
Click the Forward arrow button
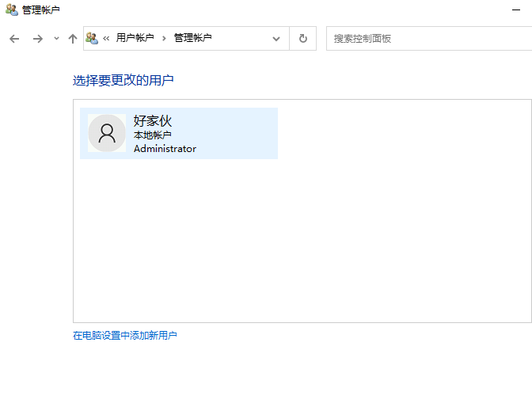(37, 39)
